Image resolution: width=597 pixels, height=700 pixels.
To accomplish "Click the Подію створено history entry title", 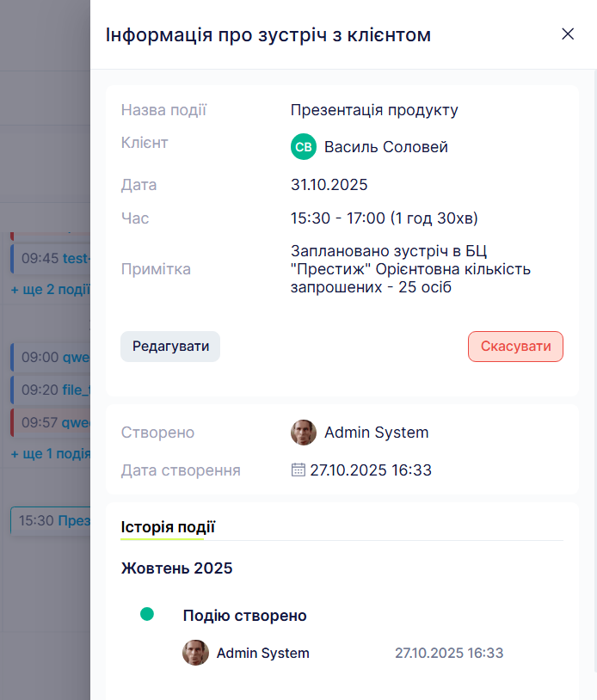I will pos(244,616).
